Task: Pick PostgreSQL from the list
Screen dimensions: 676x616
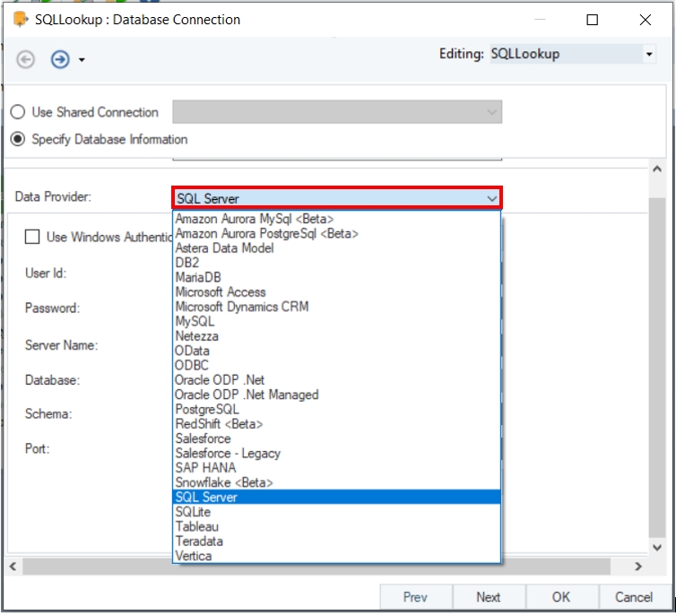Action: [x=337, y=410]
